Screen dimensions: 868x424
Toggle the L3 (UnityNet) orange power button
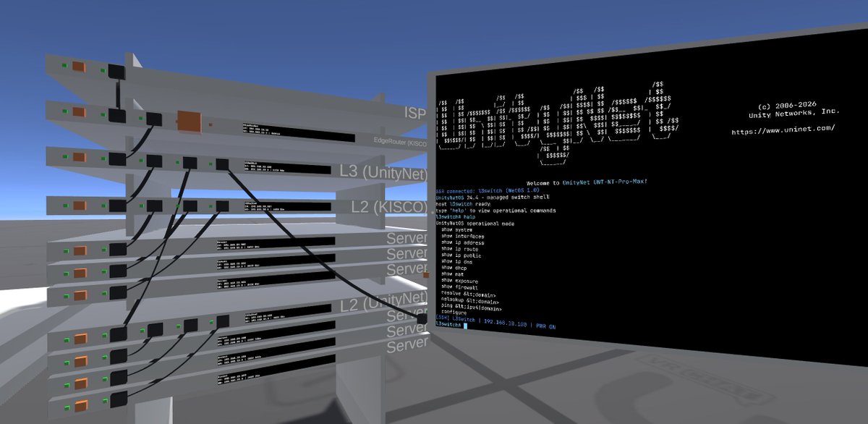tap(79, 157)
